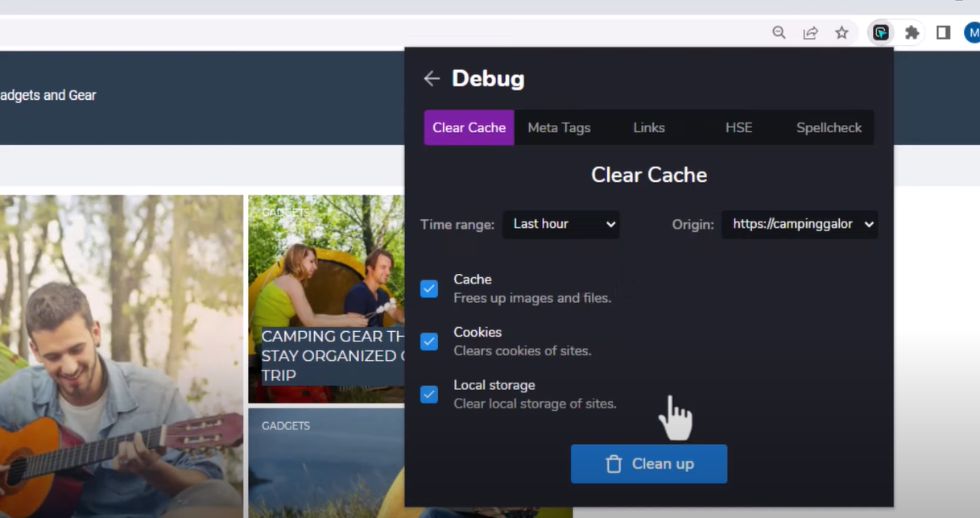Open the guitar player article thumbnail
The height and width of the screenshot is (518, 980).
(122, 356)
